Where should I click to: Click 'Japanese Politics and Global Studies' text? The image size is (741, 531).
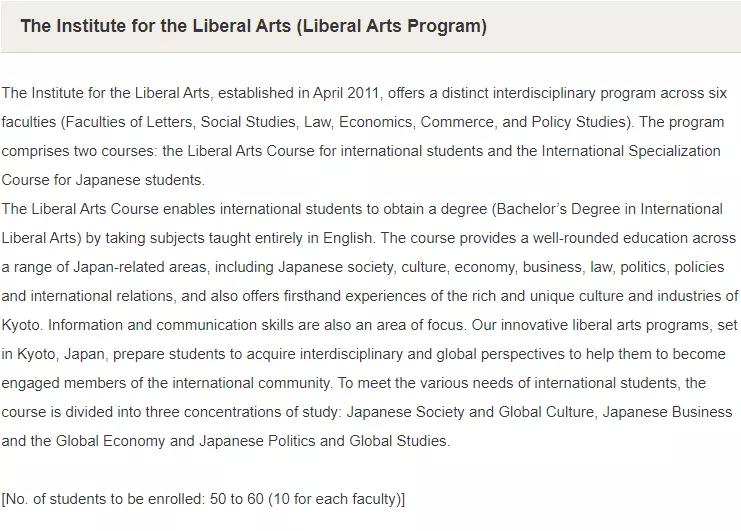coord(323,441)
